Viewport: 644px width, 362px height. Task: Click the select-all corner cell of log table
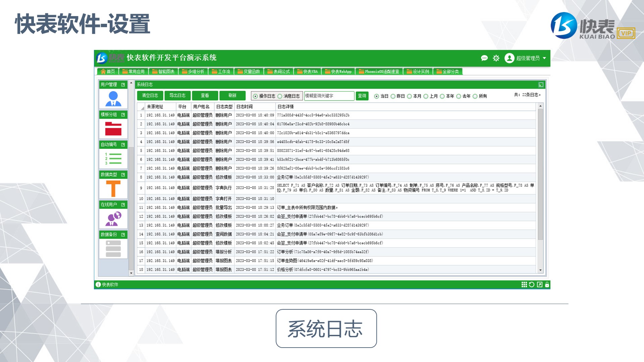pyautogui.click(x=141, y=107)
